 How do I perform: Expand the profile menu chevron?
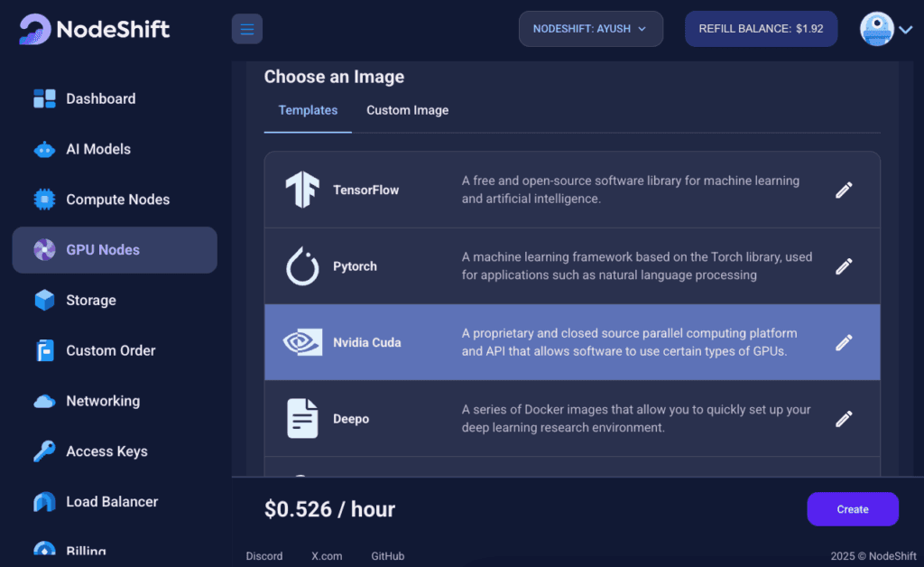coord(906,30)
